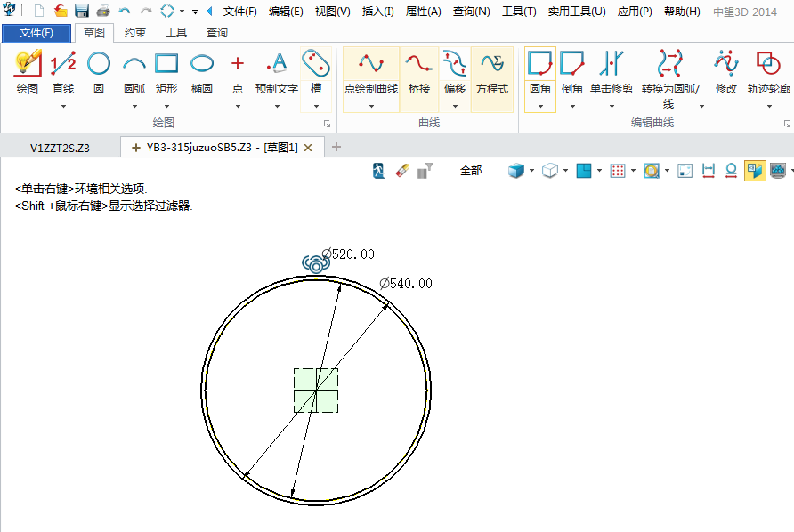
Task: Open the 插入(I) menu
Action: click(378, 12)
